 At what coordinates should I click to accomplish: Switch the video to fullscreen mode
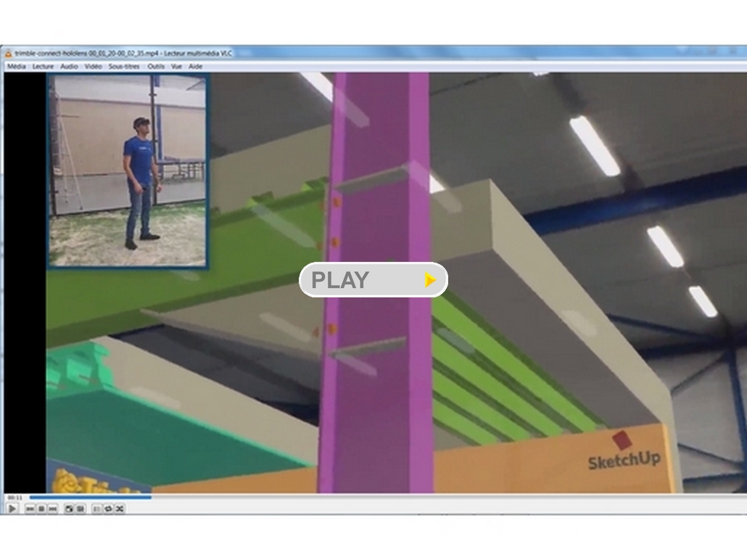click(x=69, y=509)
